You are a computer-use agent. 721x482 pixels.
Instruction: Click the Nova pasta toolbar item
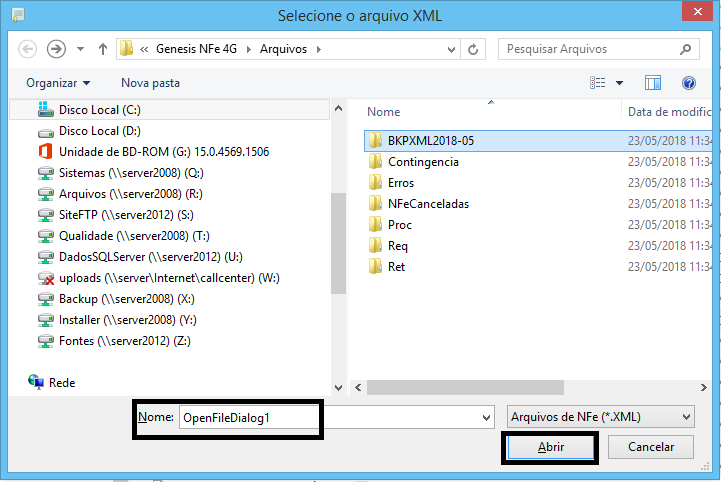click(150, 83)
